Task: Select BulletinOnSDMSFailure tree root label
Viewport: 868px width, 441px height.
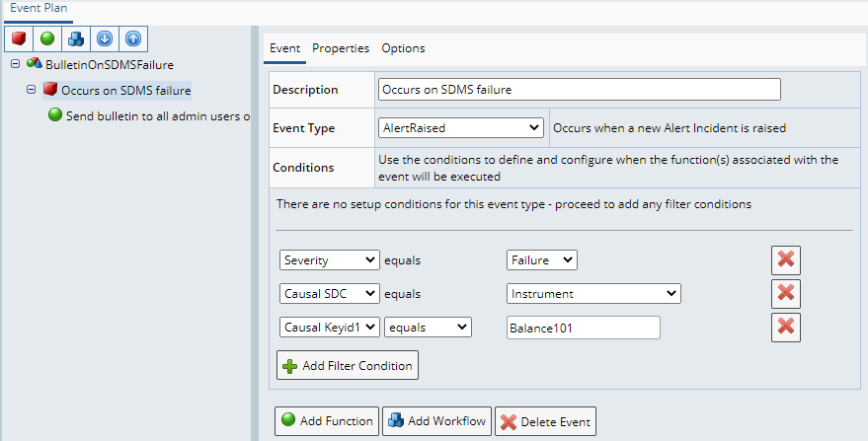Action: tap(110, 65)
